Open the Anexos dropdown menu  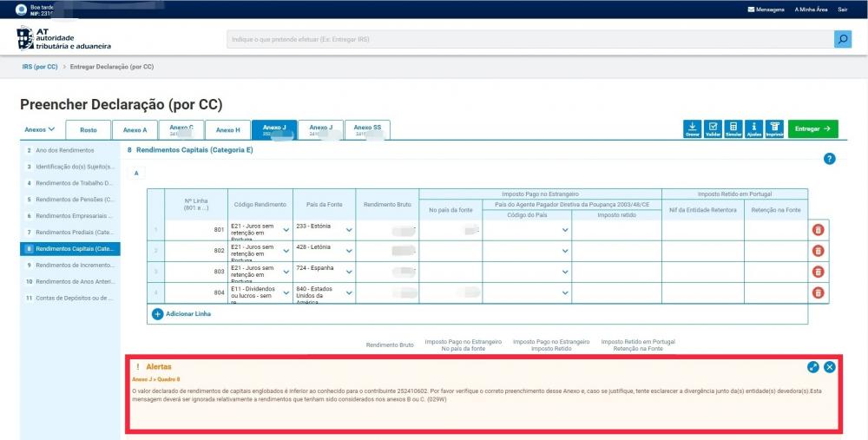40,129
